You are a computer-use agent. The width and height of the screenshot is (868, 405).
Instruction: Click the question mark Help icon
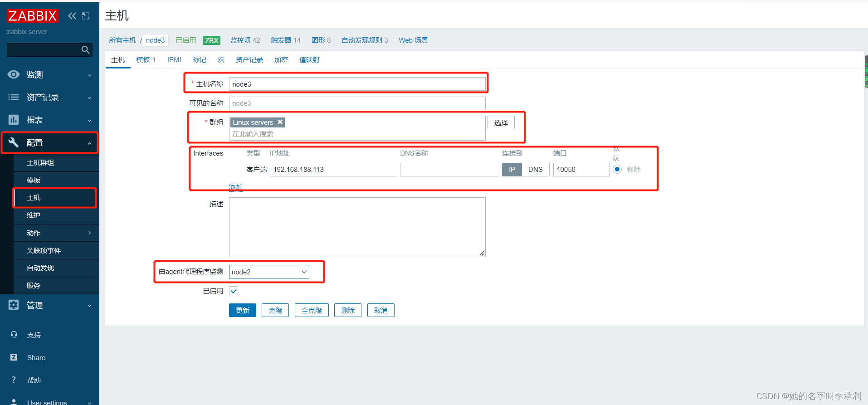14,380
